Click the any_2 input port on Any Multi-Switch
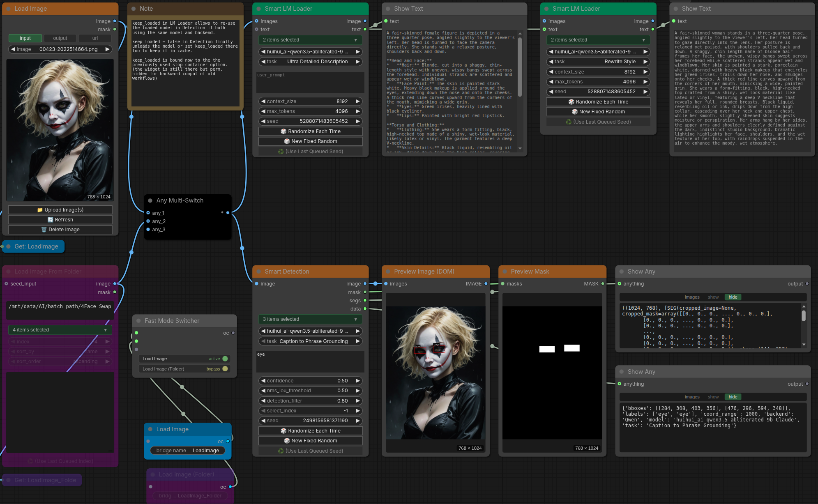The width and height of the screenshot is (818, 504). point(148,221)
